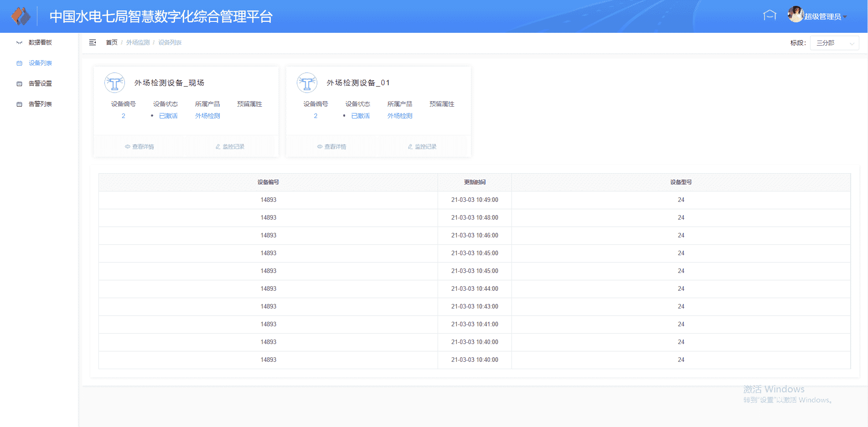This screenshot has height=427, width=868.
Task: Click 查看详情 on the 外场检测设备_01 card
Action: click(332, 147)
